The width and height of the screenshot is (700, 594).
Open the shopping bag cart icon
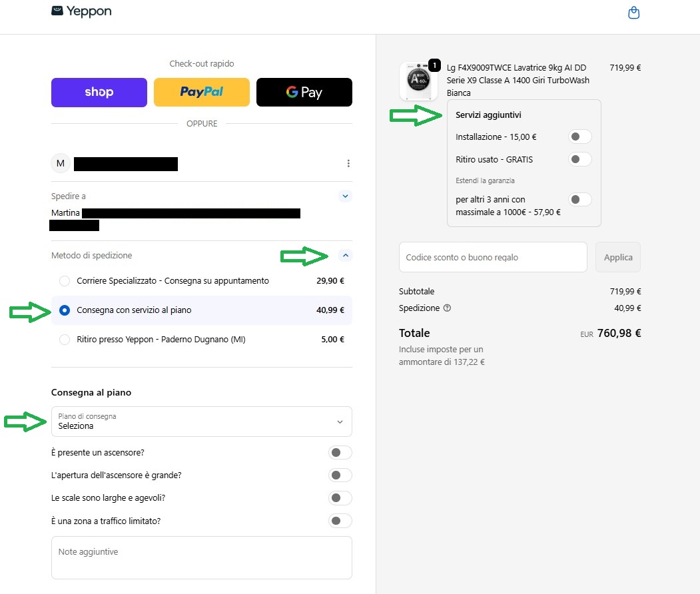633,13
